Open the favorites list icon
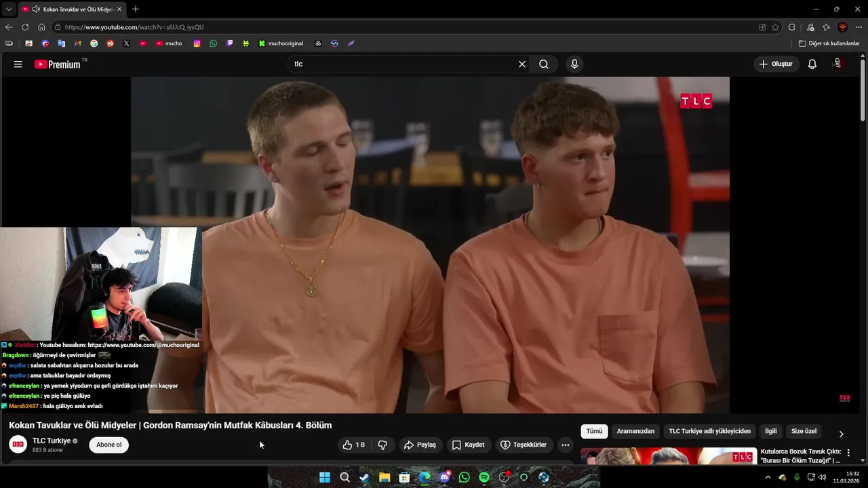Viewport: 868px width, 488px height. click(x=826, y=27)
